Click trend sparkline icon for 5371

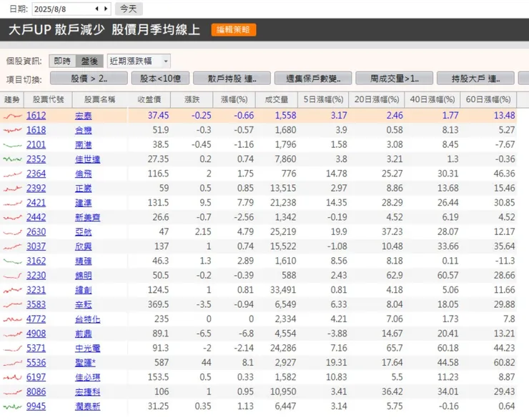tap(12, 349)
